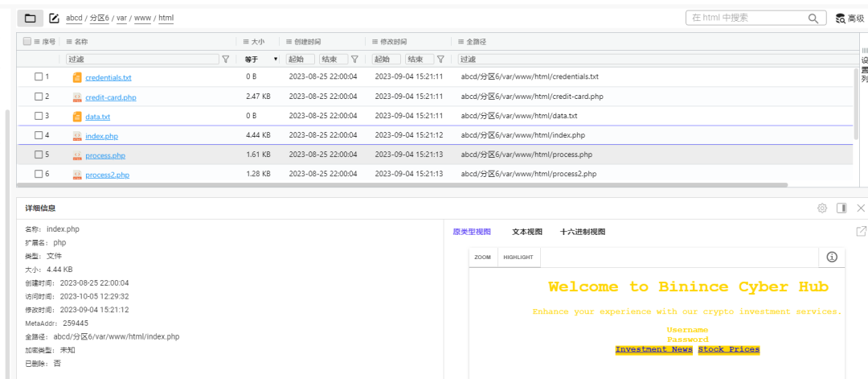Screen dimensions: 868x379
Task: Click the 修改时间 column menu icon
Action: pyautogui.click(x=375, y=42)
